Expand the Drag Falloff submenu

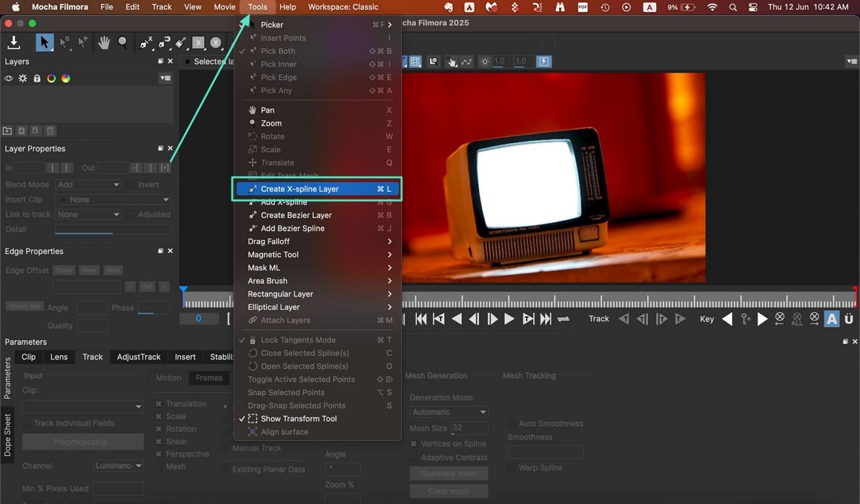[x=319, y=241]
